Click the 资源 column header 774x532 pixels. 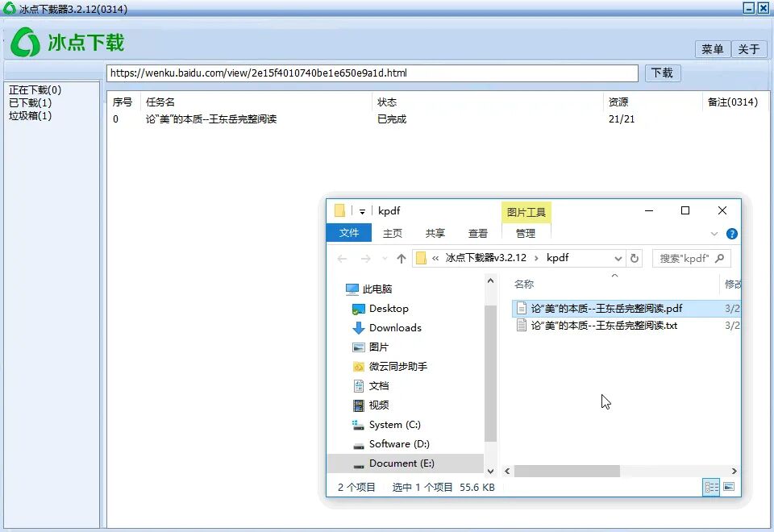coord(618,102)
